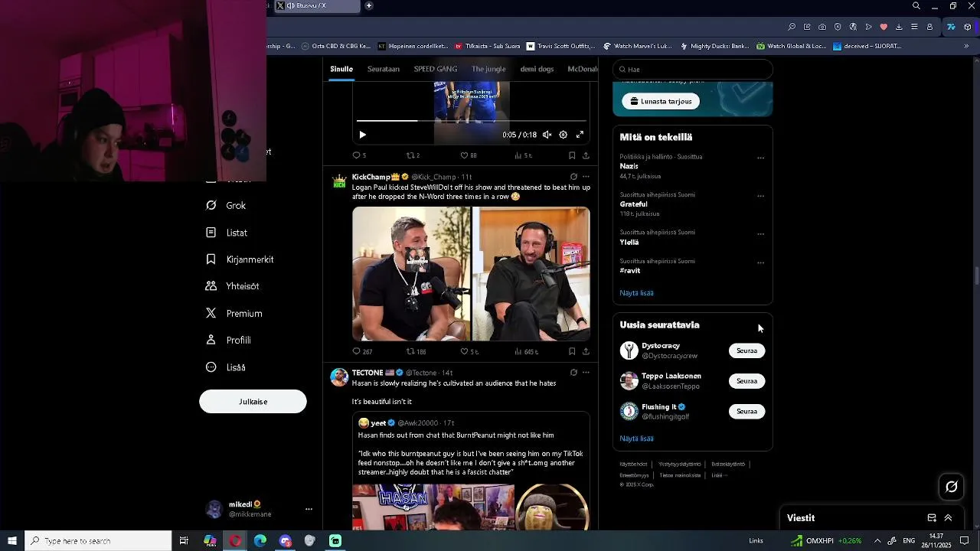Switch to The jungle tab
The image size is (980, 551).
[x=488, y=69]
